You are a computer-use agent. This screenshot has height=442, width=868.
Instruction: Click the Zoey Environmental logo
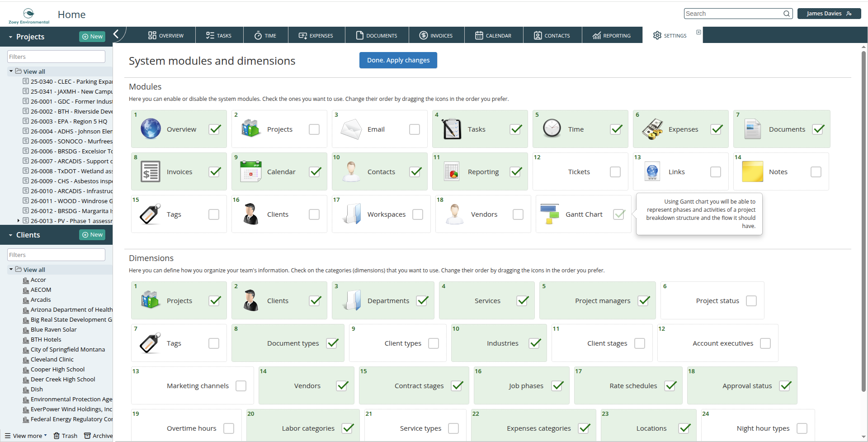tap(29, 15)
